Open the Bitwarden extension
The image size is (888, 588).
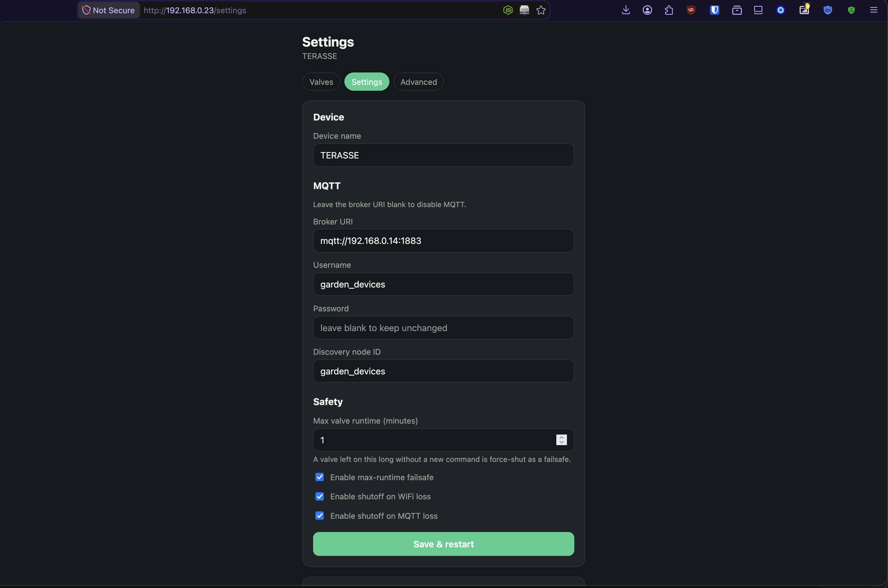tap(714, 10)
